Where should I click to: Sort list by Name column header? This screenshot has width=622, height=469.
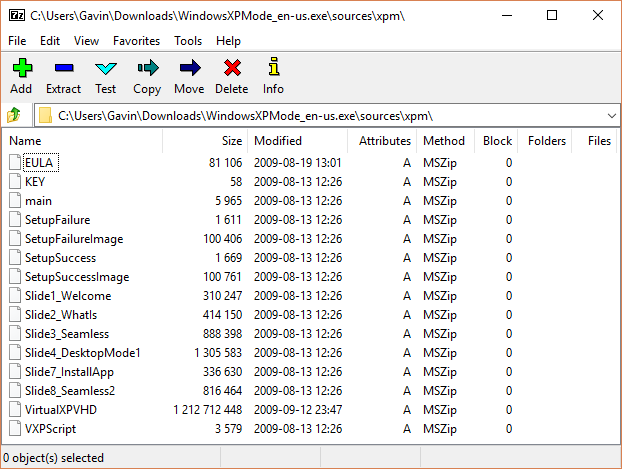click(26, 141)
